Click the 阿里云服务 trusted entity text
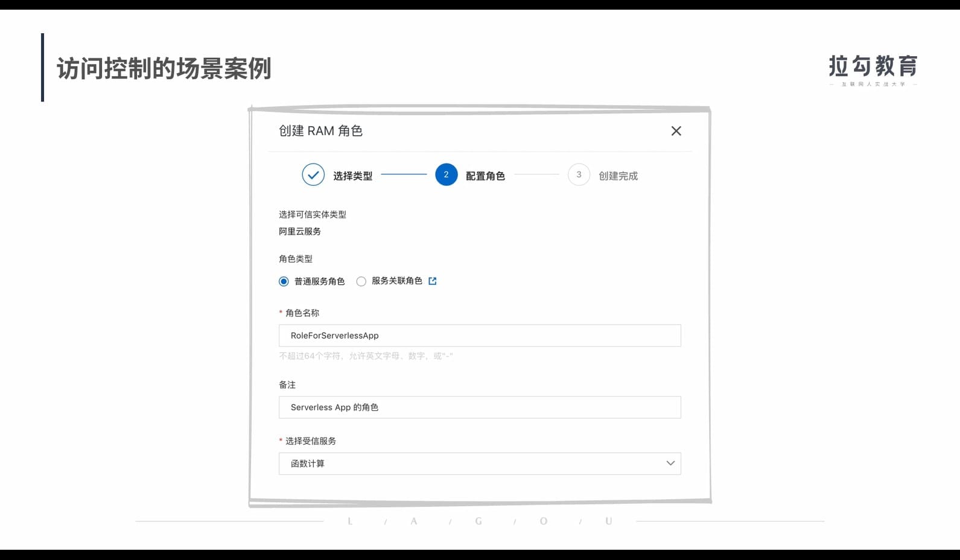960x560 pixels. click(x=300, y=232)
